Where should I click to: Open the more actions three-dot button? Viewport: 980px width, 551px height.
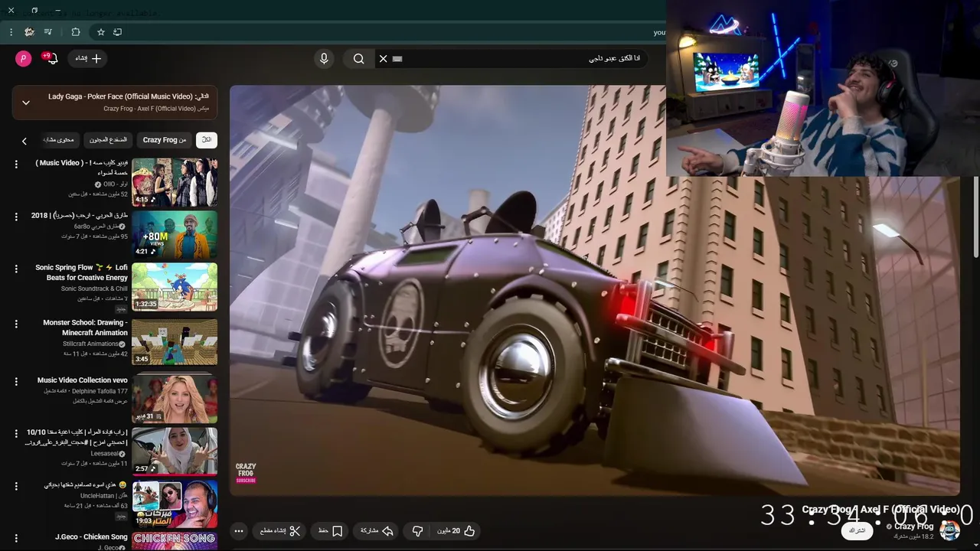[239, 531]
